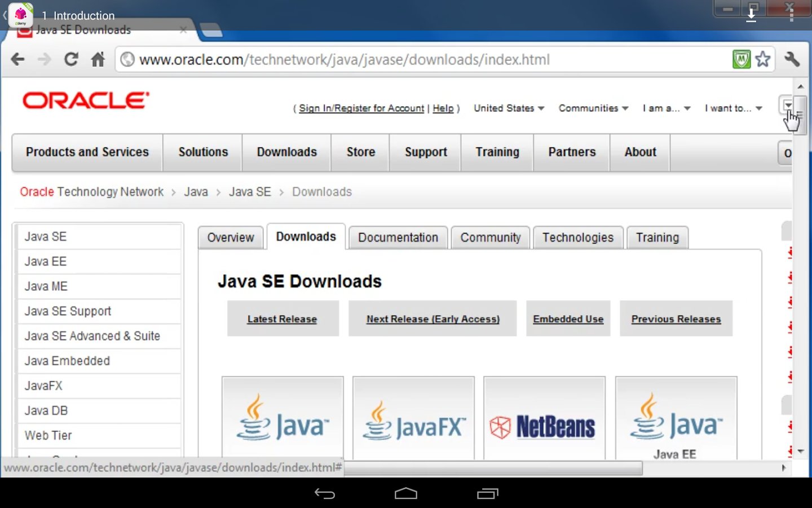Select Java SE Advanced & Suite in the sidebar
The width and height of the screenshot is (812, 508).
click(99, 336)
